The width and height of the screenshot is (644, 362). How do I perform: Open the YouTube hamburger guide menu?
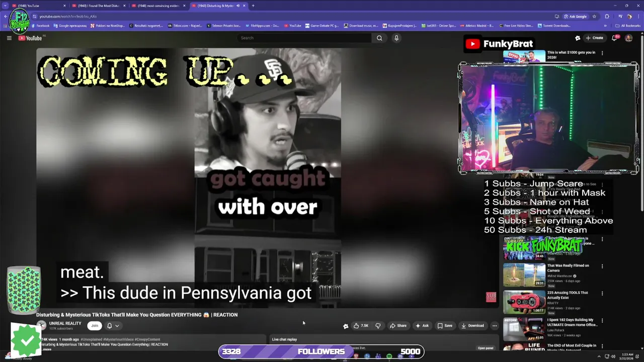point(9,38)
